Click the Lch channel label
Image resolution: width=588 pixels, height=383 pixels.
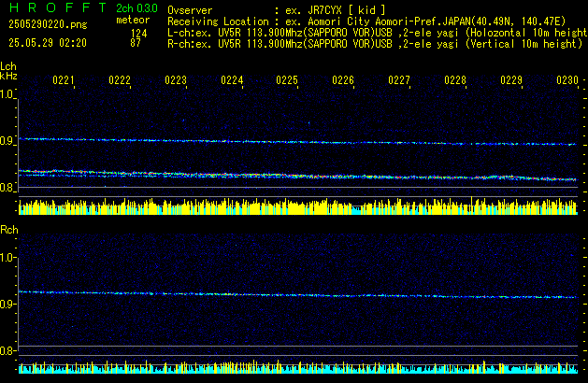(x=8, y=66)
